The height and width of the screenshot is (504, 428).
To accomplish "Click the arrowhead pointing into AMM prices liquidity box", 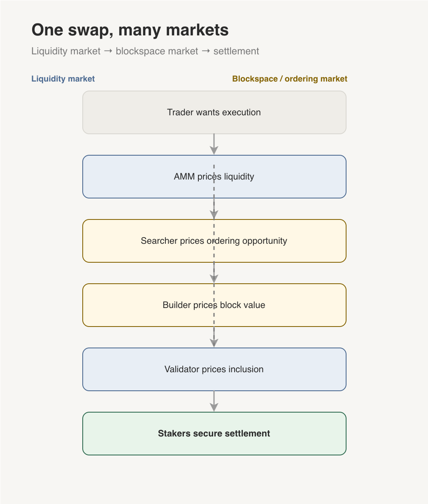I will pos(214,150).
